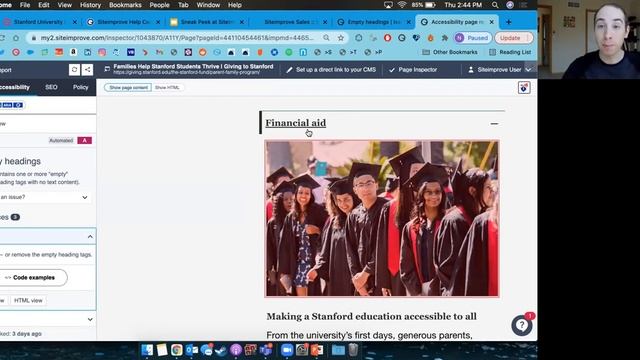Select the HTML view option
Image resolution: width=640 pixels, height=360 pixels.
pos(28,300)
